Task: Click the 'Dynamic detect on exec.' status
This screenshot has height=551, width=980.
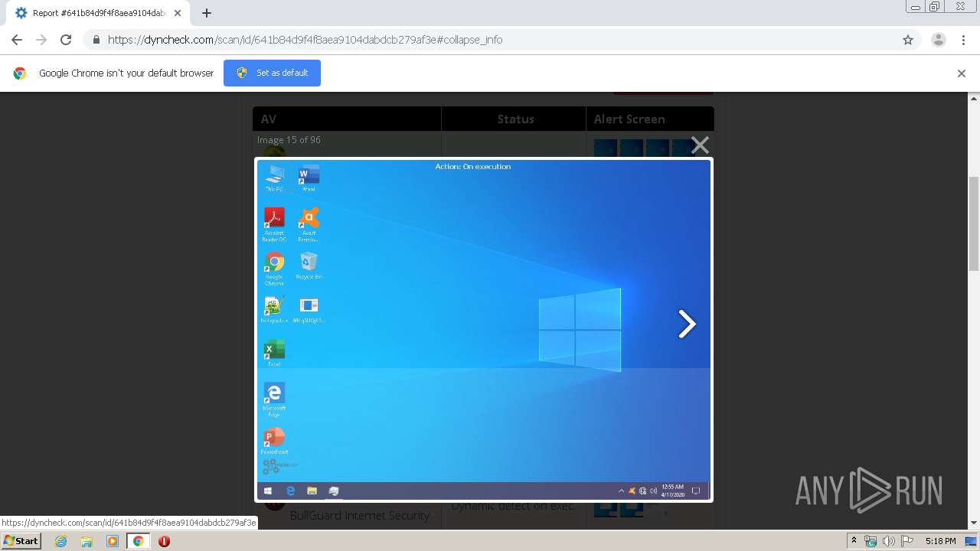Action: (514, 507)
